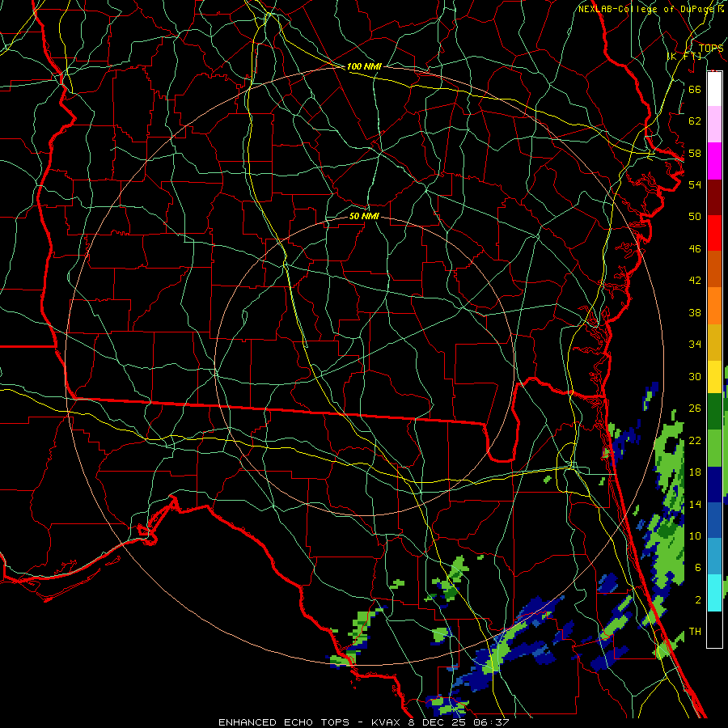Image resolution: width=728 pixels, height=728 pixels.
Task: Select the dark red legend swatch
Action: [x=714, y=197]
